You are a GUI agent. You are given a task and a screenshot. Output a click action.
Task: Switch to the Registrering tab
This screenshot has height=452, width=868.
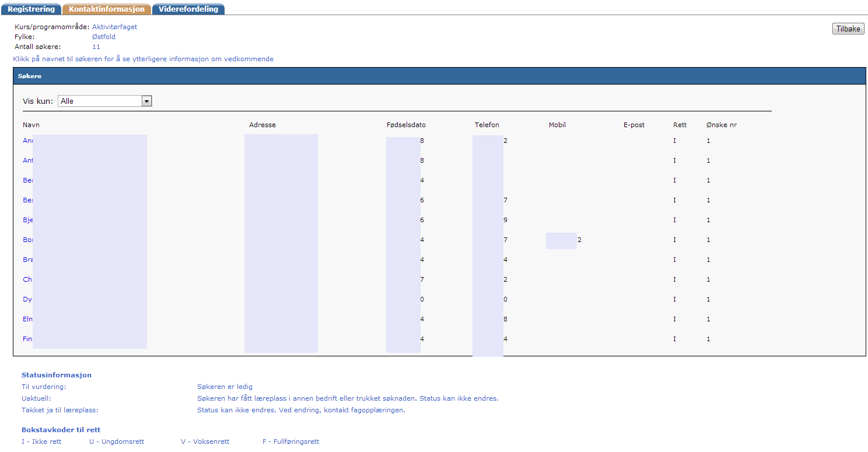pyautogui.click(x=31, y=9)
